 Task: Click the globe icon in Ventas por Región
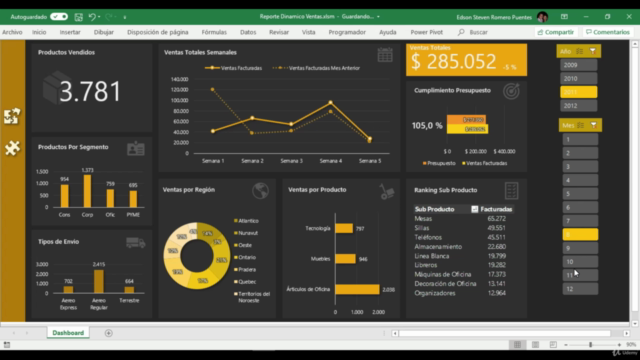(x=260, y=191)
